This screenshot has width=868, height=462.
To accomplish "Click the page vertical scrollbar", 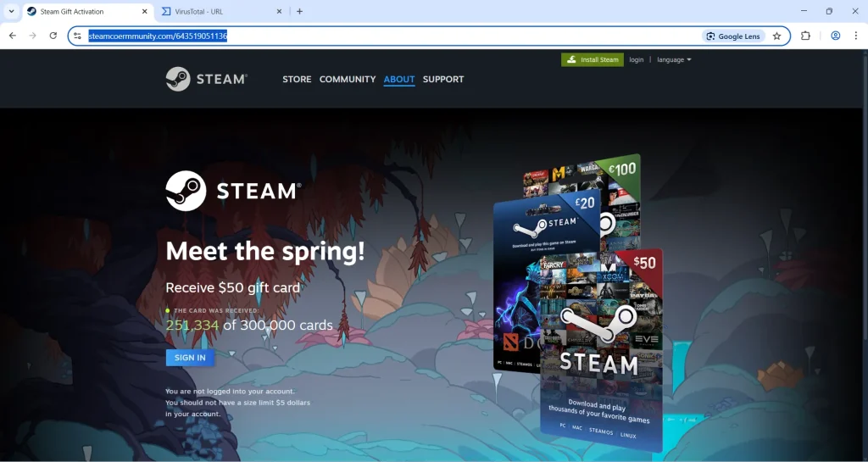I will click(x=865, y=256).
